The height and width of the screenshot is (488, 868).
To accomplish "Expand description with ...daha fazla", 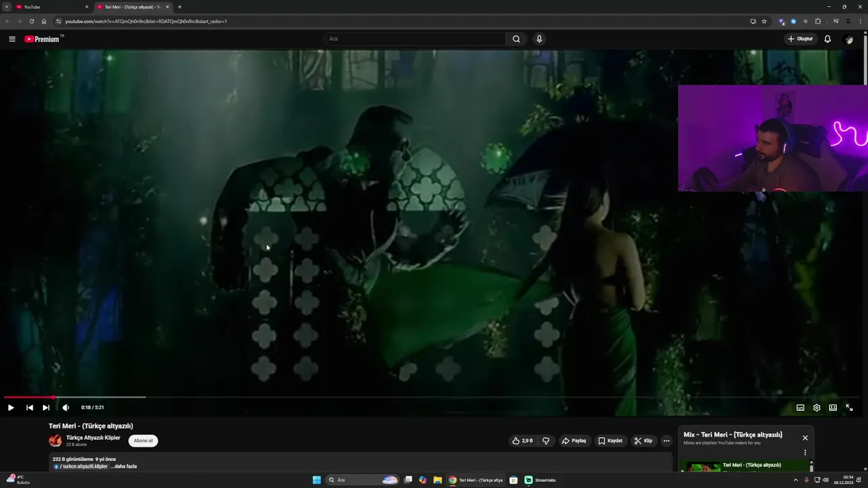I will 124,466.
